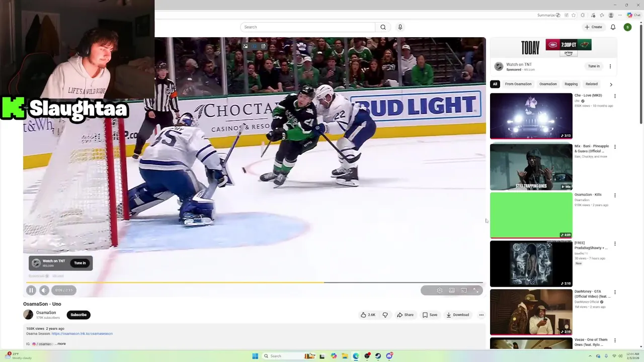Click Tune in on the video ad overlay
644x362 pixels.
(x=80, y=263)
